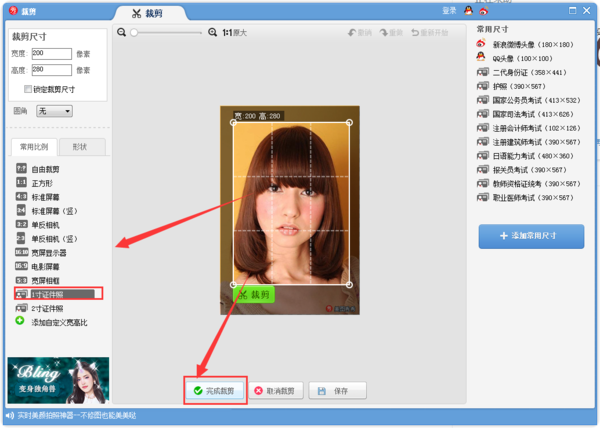Click the zoom in magnifier icon
Screen dimensions: 600x428
(x=212, y=32)
